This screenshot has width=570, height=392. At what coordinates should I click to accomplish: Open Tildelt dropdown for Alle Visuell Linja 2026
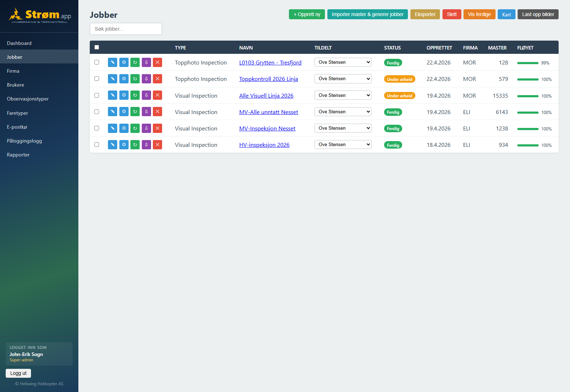(x=343, y=95)
